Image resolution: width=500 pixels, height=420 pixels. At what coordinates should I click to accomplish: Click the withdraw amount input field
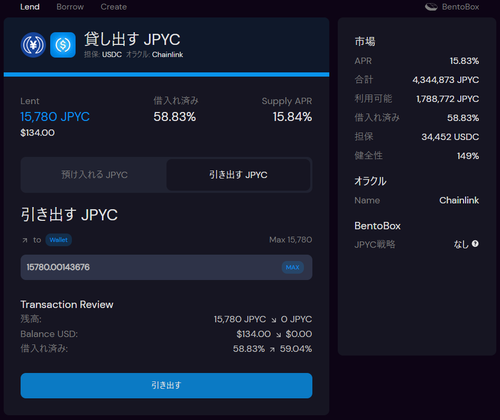pos(166,267)
